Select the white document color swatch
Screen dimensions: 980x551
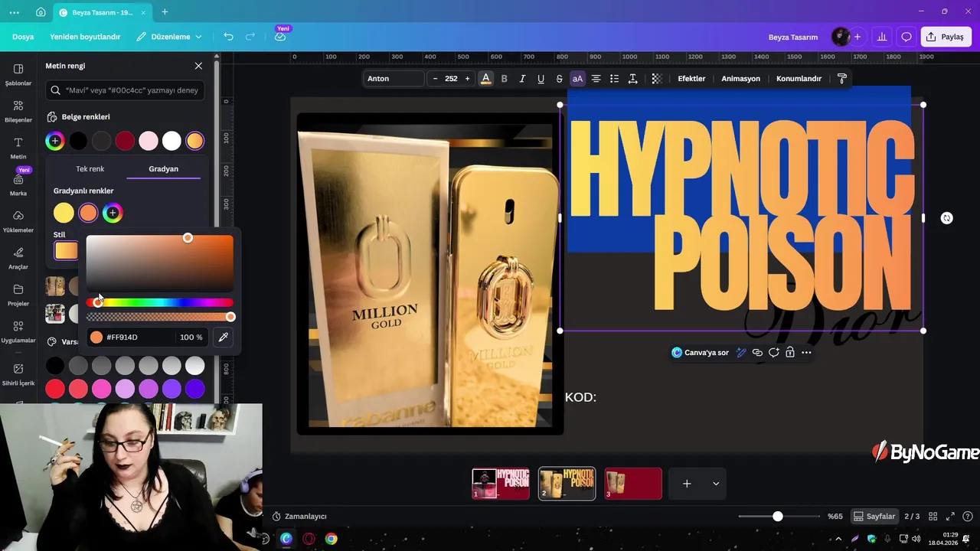(x=171, y=141)
